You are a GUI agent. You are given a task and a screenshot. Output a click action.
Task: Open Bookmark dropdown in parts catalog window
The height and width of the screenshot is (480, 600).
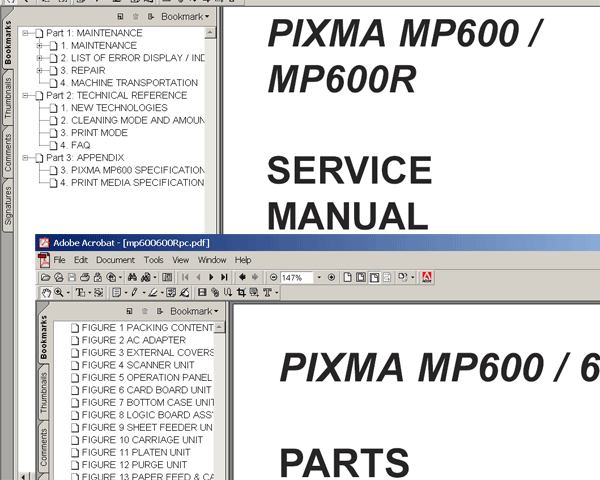pyautogui.click(x=194, y=311)
